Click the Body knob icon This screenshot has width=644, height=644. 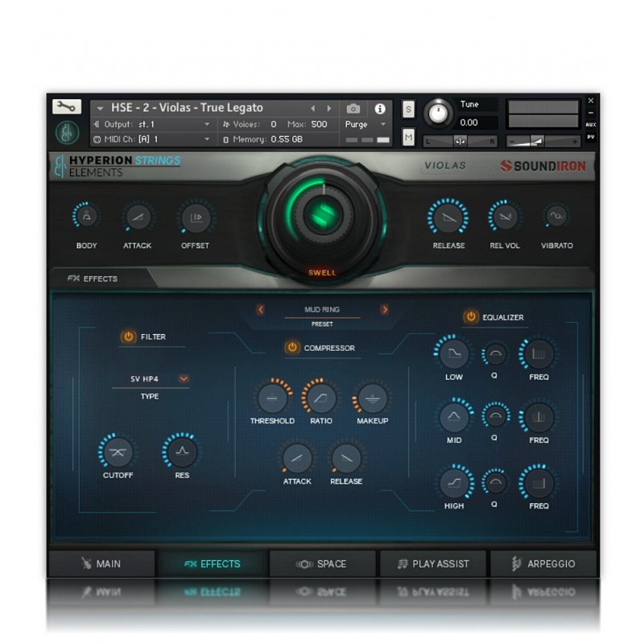coord(86,217)
